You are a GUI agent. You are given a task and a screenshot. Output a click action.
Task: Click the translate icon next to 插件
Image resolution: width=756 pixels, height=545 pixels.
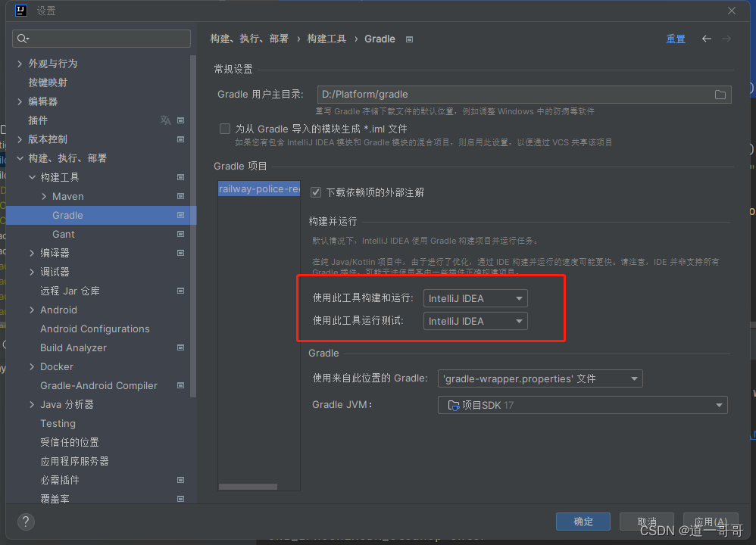point(165,120)
